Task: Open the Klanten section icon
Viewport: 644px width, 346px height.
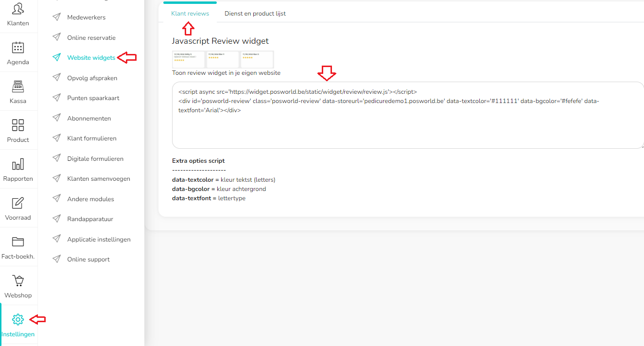Action: [18, 8]
